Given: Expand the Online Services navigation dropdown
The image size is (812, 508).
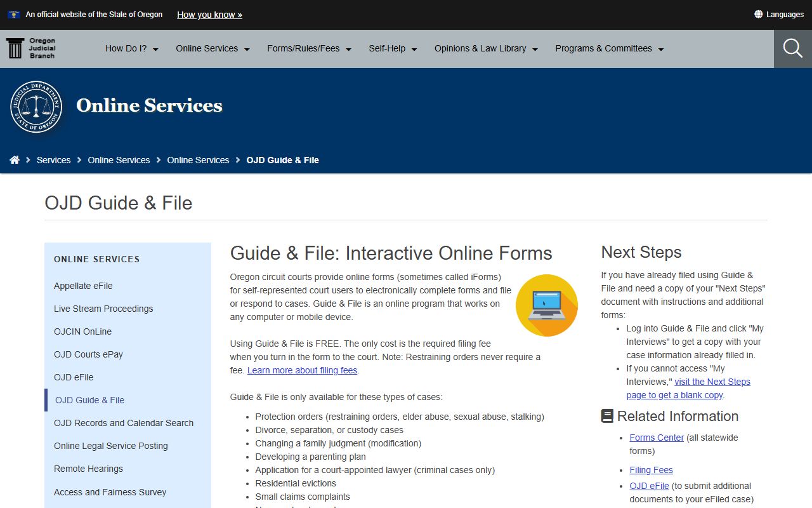Looking at the screenshot, I should 213,48.
